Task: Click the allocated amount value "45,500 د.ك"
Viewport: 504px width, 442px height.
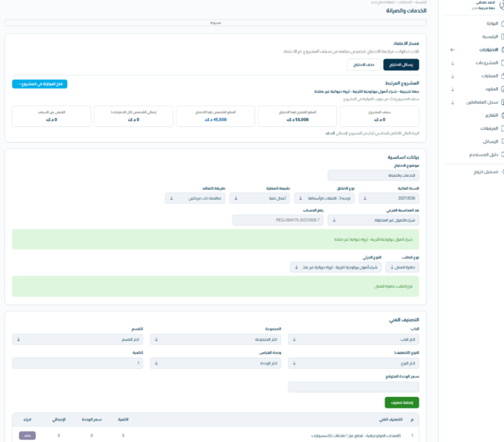Action: pyautogui.click(x=216, y=120)
